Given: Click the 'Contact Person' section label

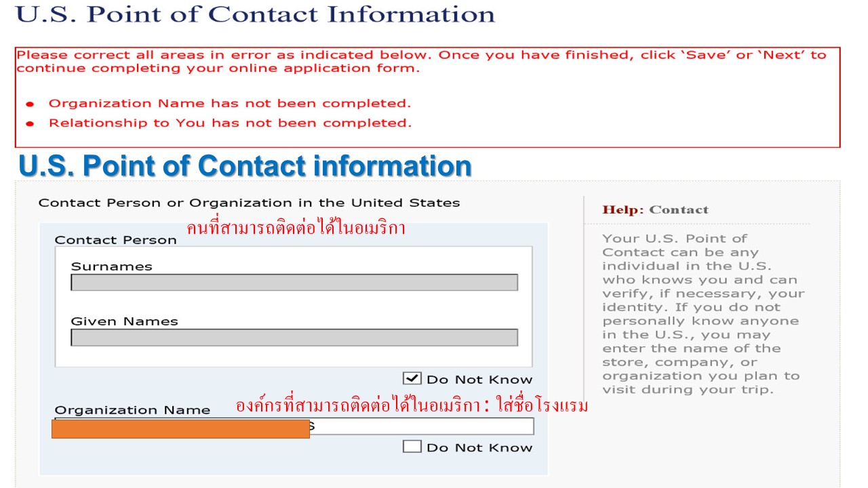Looking at the screenshot, I should 115,240.
